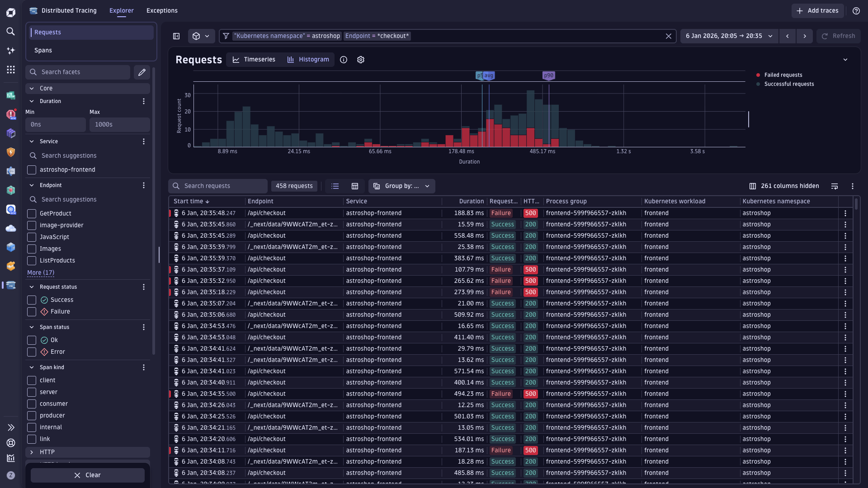868x488 pixels.
Task: Tick the GetProduct endpoint checkbox
Action: pyautogui.click(x=32, y=214)
